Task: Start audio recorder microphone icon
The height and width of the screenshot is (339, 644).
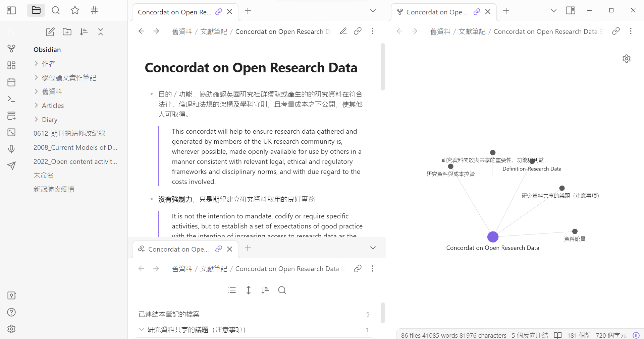Action: click(x=11, y=149)
